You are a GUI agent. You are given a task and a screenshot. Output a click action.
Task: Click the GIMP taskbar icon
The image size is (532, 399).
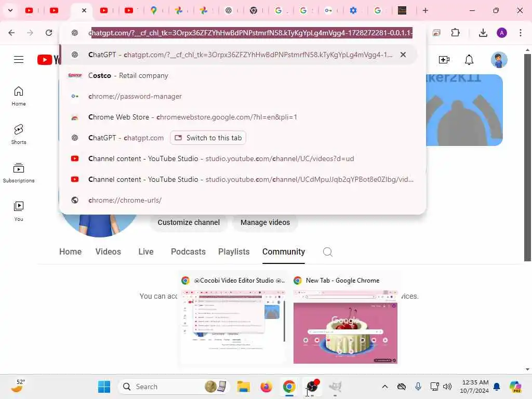click(335, 387)
